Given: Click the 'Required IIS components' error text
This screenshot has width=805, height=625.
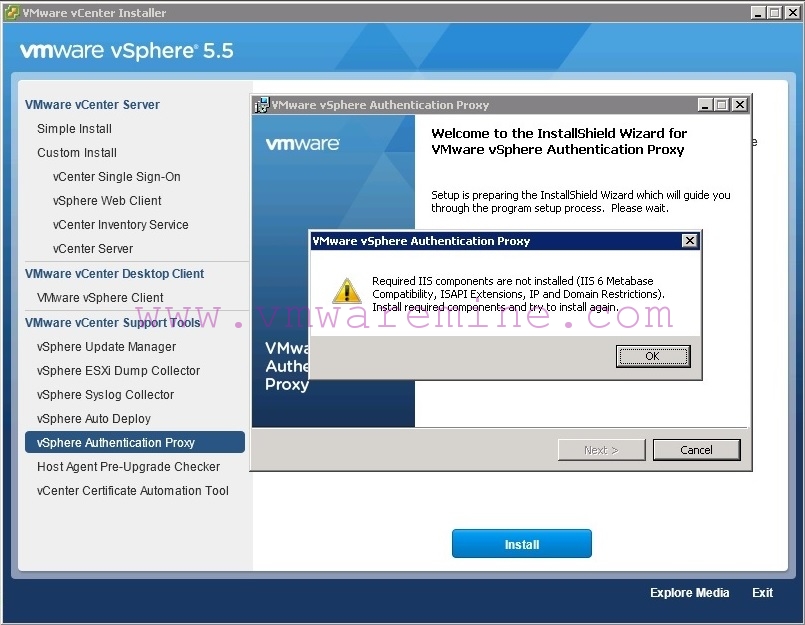Looking at the screenshot, I should (518, 294).
